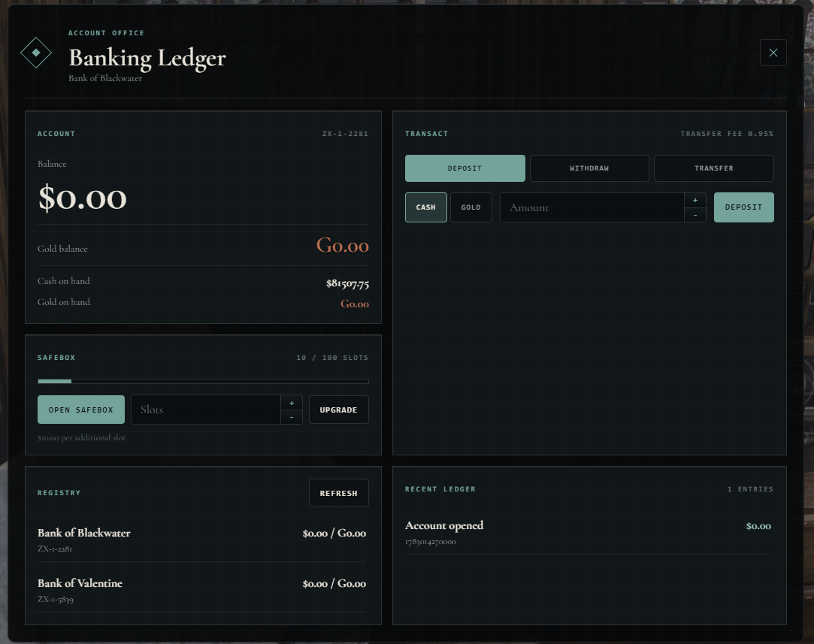Select Bank of Blackwater registry entry
This screenshot has width=814, height=644.
(x=201, y=540)
